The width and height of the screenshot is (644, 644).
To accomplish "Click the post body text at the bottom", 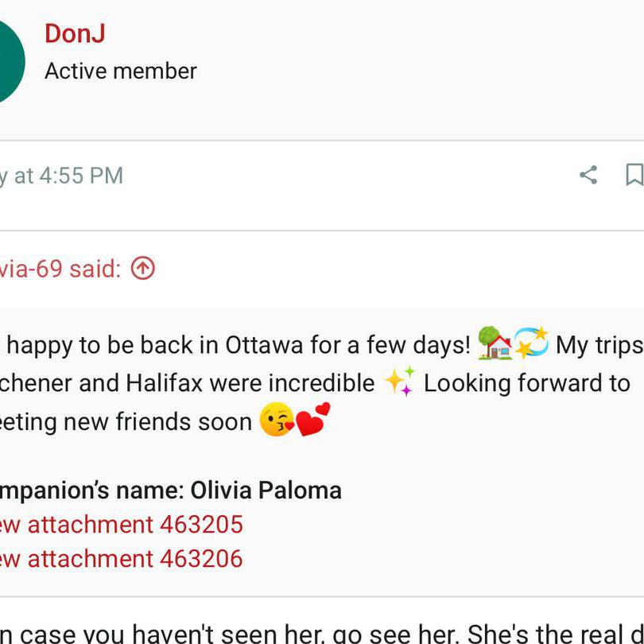I will (x=318, y=632).
